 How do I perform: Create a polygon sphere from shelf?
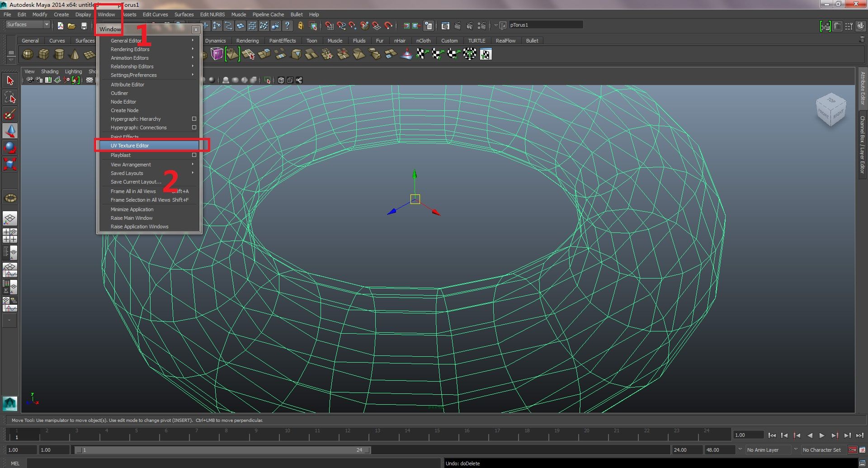(x=28, y=55)
